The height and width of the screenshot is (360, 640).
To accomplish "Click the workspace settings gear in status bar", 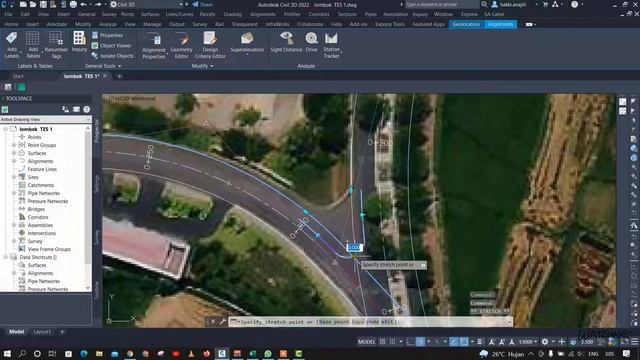I will point(545,342).
